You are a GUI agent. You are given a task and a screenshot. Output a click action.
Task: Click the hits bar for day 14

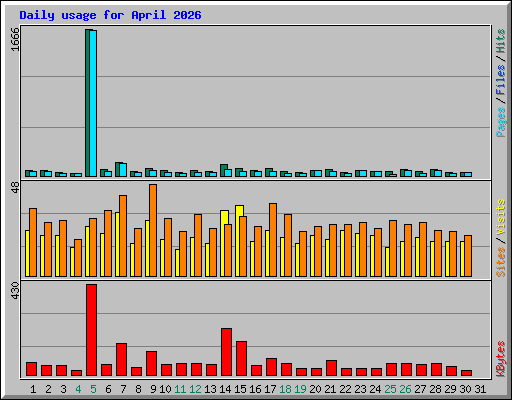(223, 170)
